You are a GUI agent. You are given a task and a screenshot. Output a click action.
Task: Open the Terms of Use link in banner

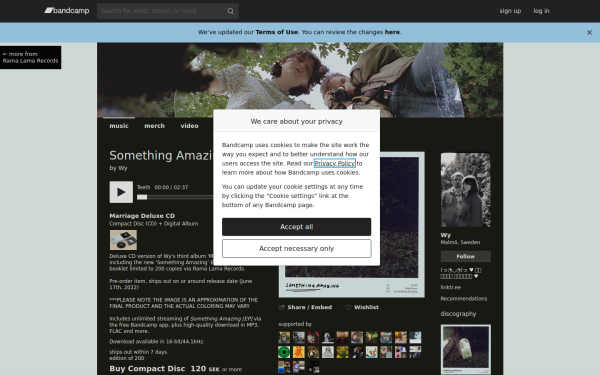[x=276, y=32]
